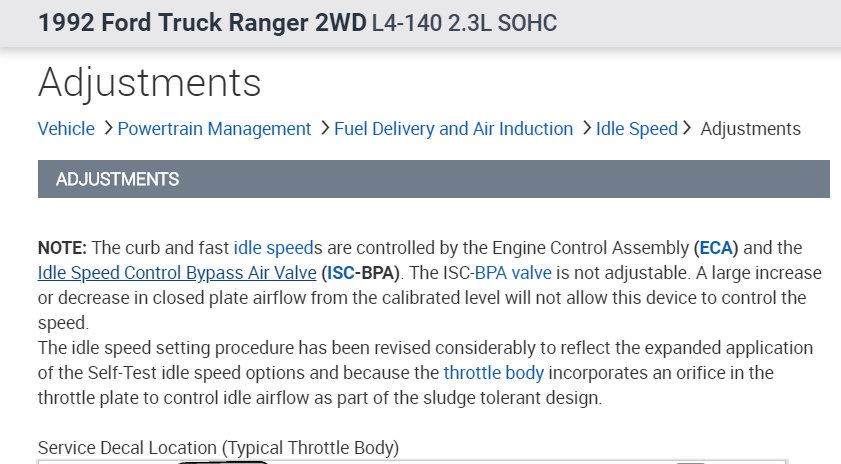Navigate to the Idle Speed breadcrumb
Screen dimensions: 841x464
coord(636,129)
